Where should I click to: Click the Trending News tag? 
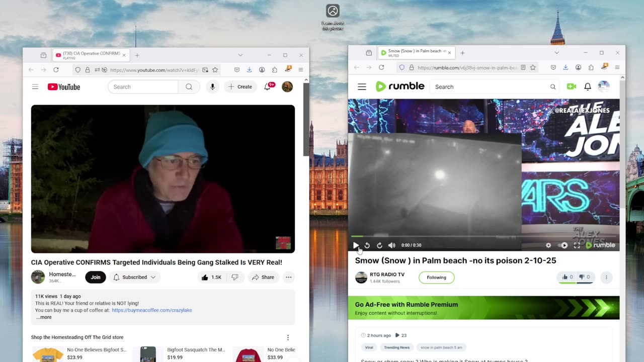(x=397, y=347)
